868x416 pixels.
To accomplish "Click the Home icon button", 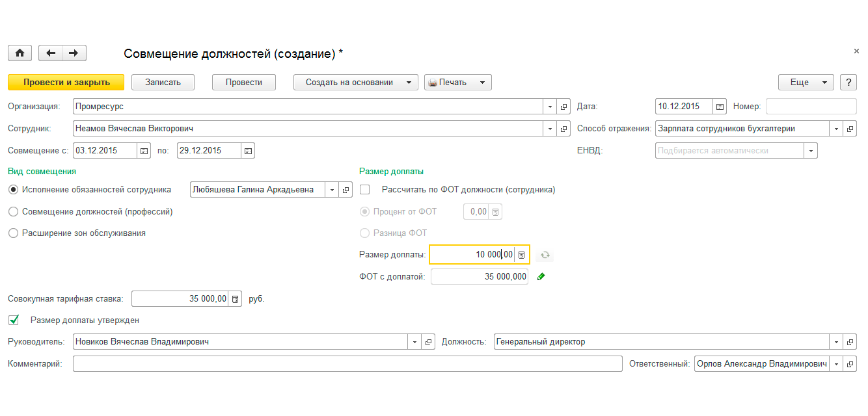I will [x=20, y=53].
